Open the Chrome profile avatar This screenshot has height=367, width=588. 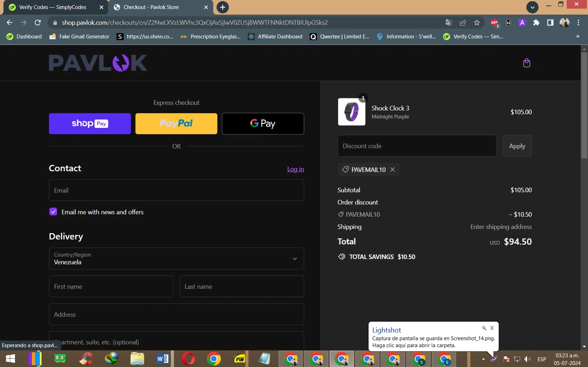pyautogui.click(x=564, y=23)
